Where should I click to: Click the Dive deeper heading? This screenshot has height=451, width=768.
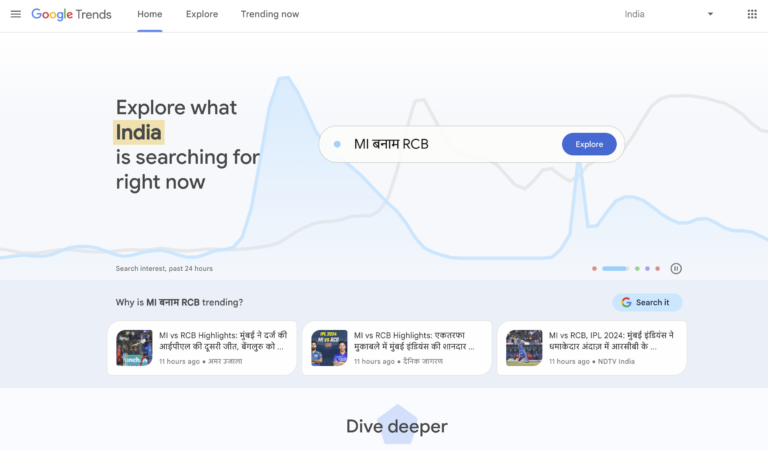coord(397,426)
